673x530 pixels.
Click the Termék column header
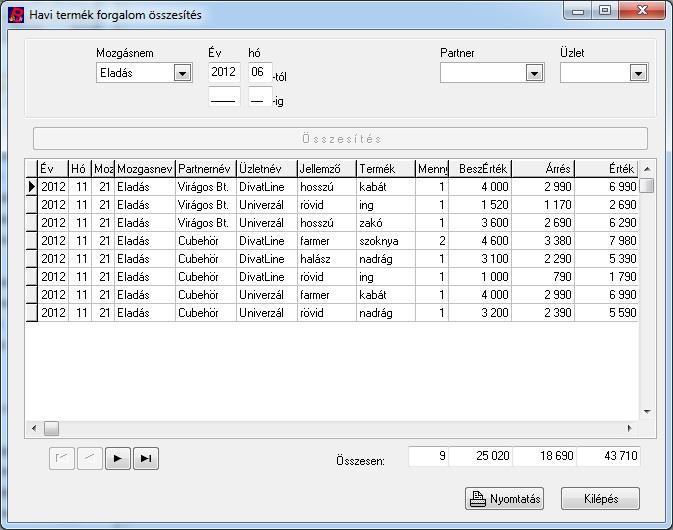coord(386,169)
